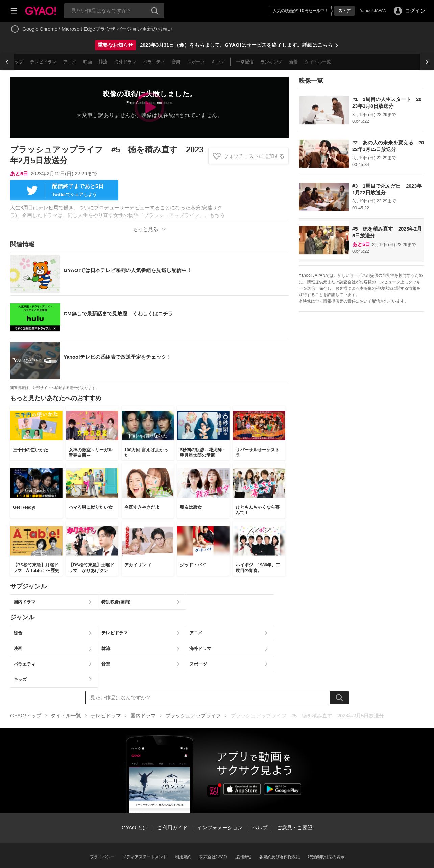Open recommended title Get Ready!
The height and width of the screenshot is (868, 434).
(37, 490)
